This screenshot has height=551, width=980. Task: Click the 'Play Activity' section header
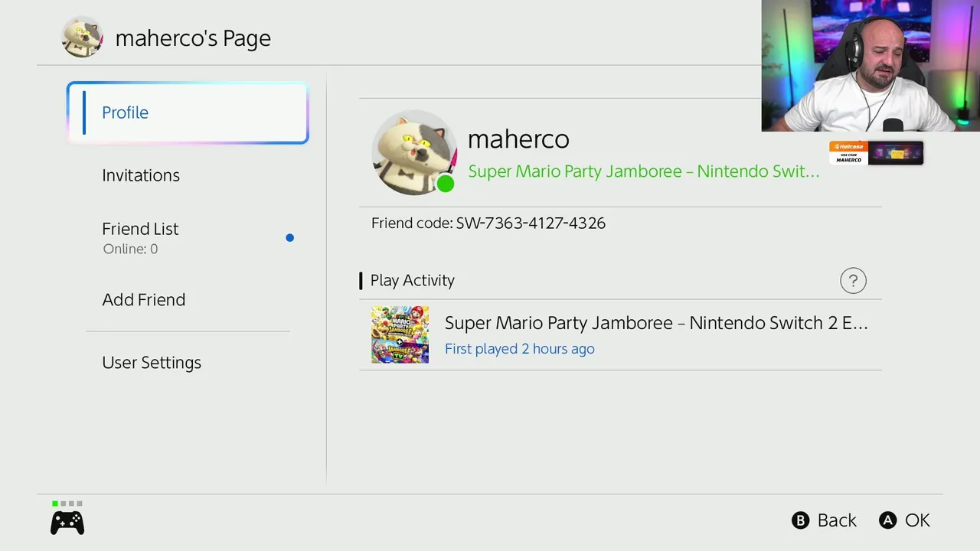pos(412,281)
